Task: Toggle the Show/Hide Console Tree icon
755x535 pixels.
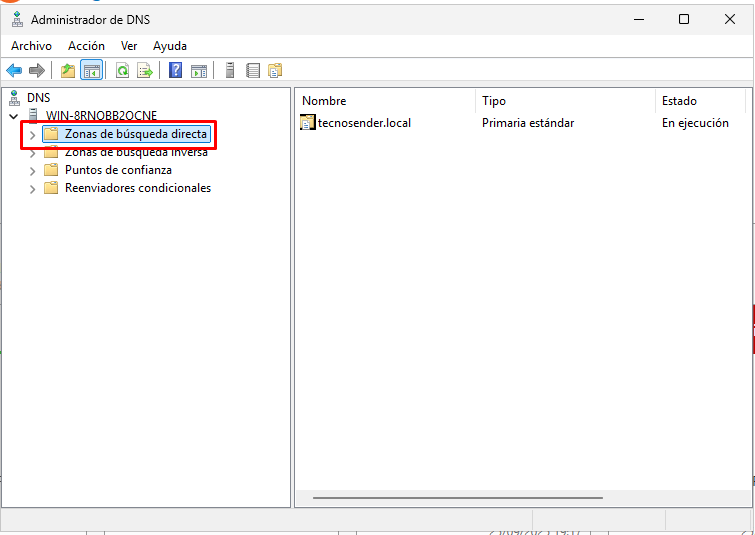Action: coord(91,70)
